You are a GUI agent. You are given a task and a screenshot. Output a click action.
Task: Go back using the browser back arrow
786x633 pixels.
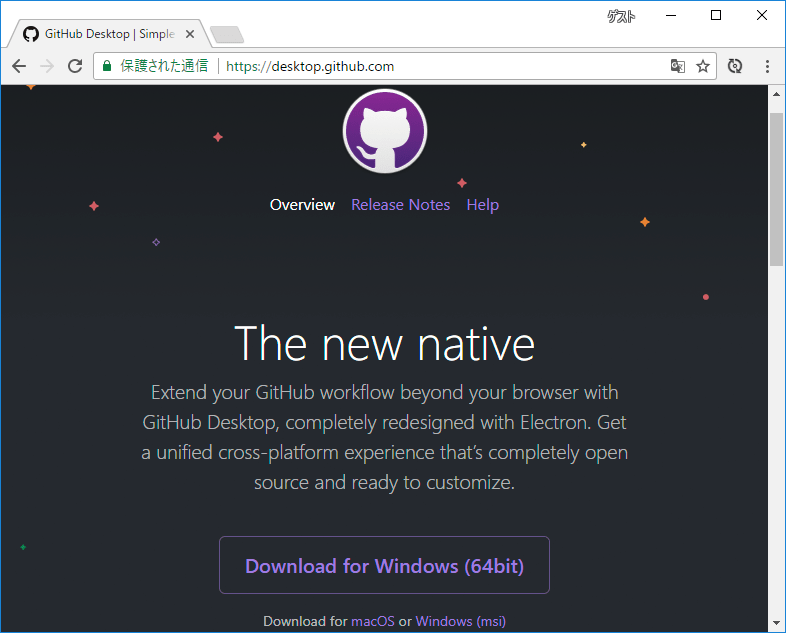[19, 66]
